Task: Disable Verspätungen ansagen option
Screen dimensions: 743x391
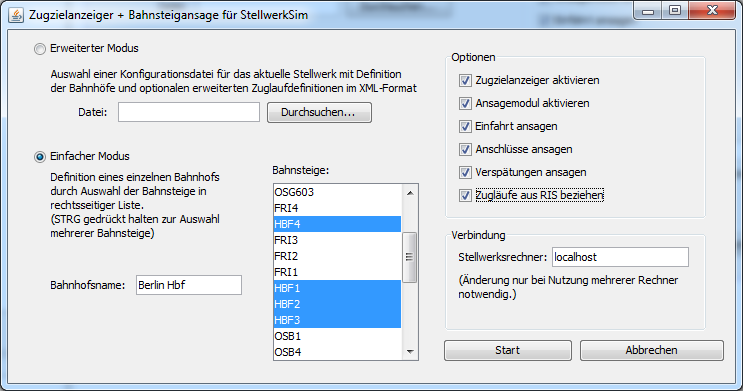Action: 465,173
